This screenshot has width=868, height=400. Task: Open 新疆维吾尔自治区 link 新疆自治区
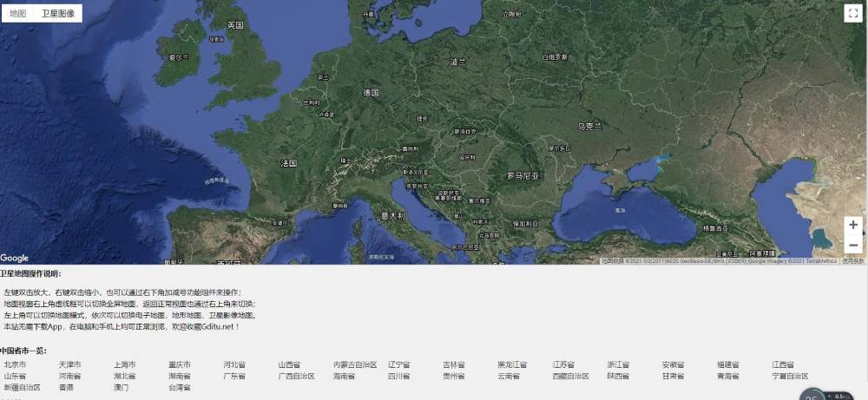coord(22,388)
